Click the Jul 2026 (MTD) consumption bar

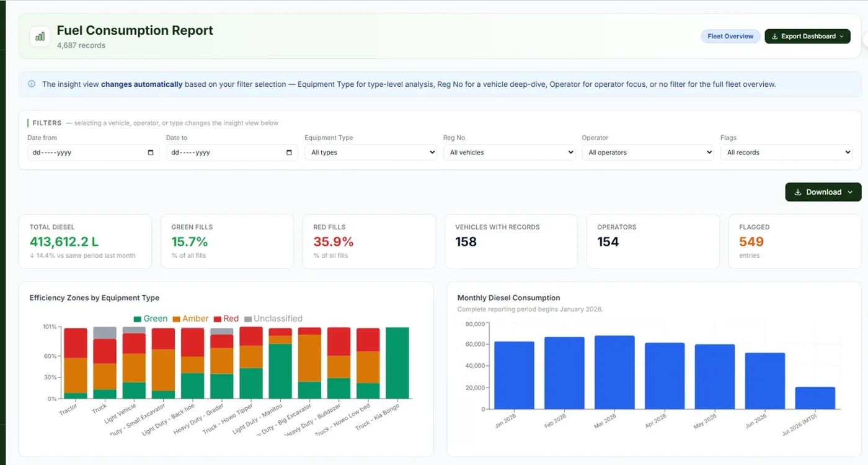point(815,398)
